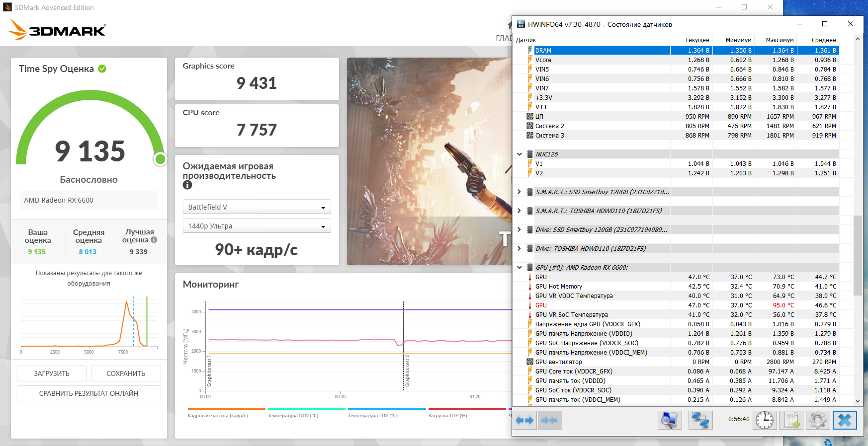
Task: Click the chip icon beside GPU AMD Radeon RX 6600
Action: pos(530,267)
